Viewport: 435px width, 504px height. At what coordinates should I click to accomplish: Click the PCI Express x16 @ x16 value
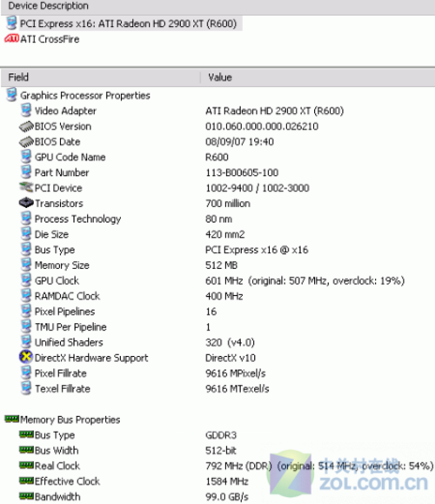[x=257, y=250]
